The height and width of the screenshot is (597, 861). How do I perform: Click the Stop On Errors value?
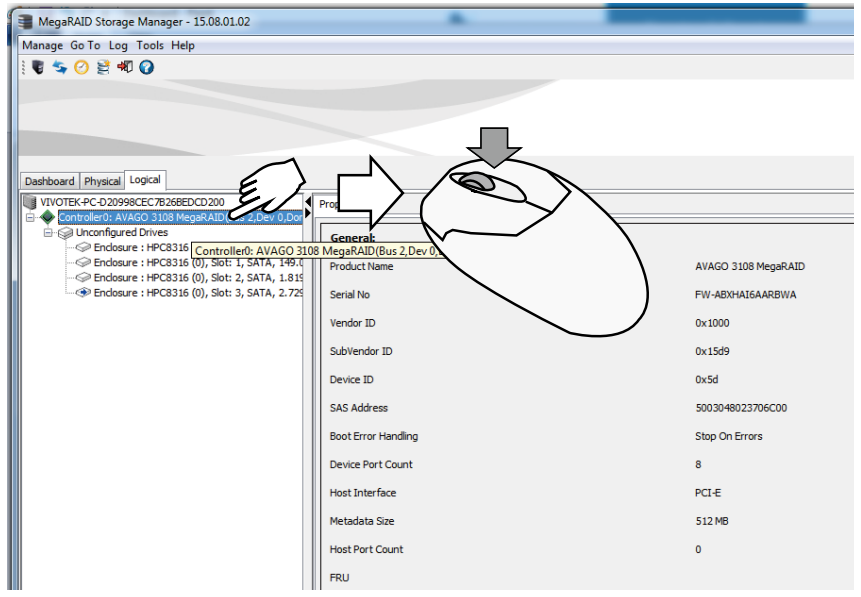point(729,436)
